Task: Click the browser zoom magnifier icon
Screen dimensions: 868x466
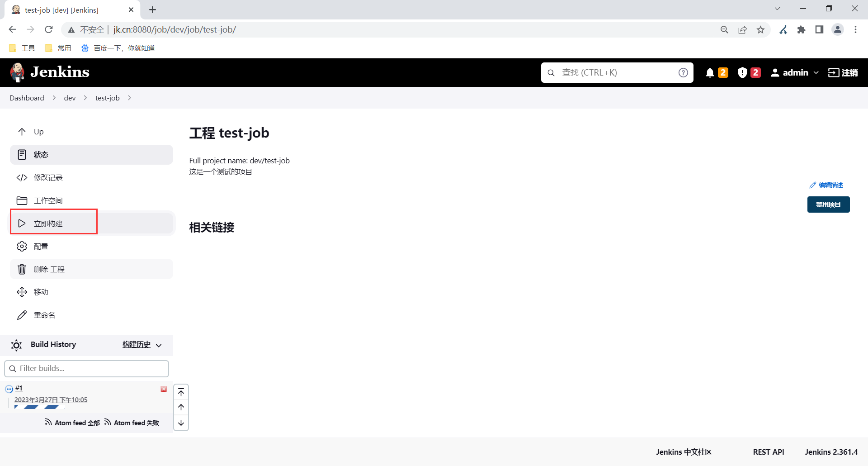Action: coord(724,29)
